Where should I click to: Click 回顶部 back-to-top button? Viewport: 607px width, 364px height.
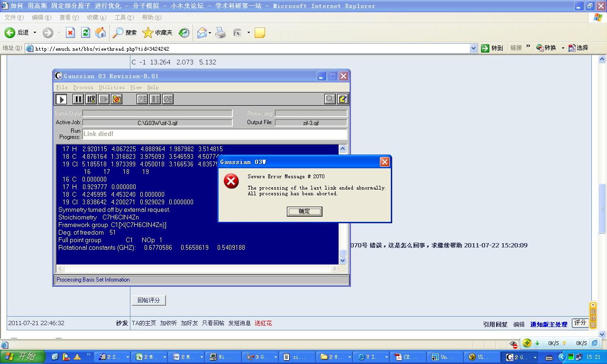tap(593, 315)
